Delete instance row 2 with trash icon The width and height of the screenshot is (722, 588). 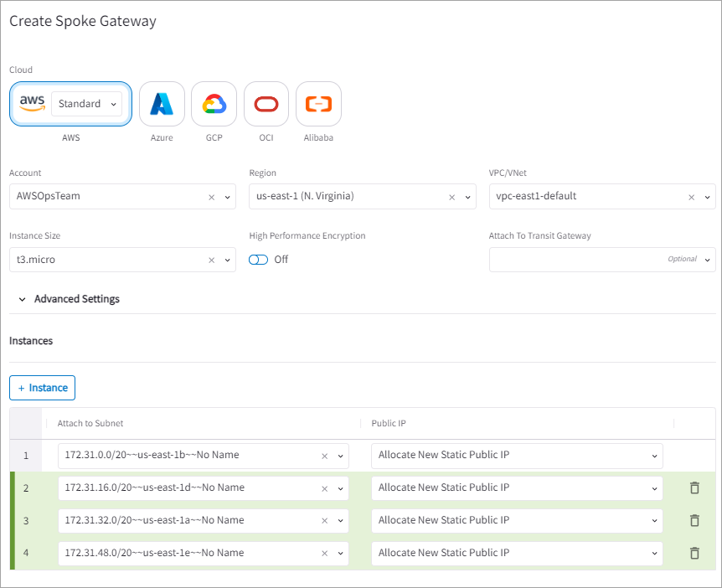(694, 487)
